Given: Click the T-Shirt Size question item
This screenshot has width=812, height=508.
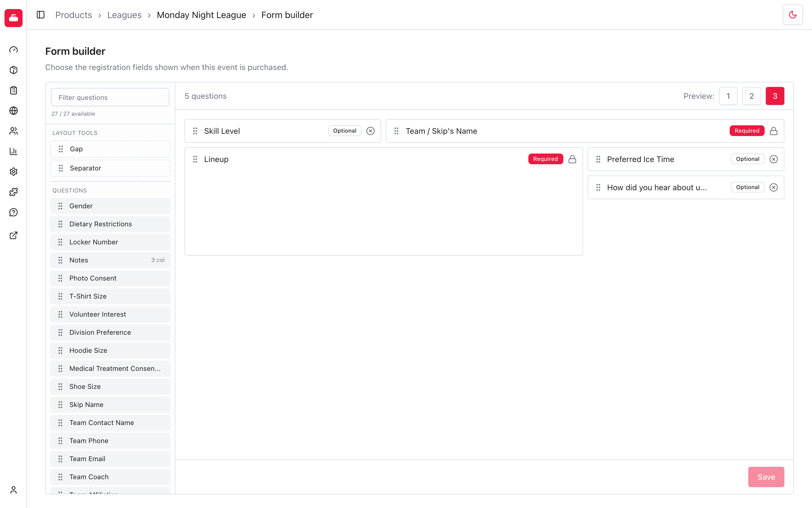Looking at the screenshot, I should 110,296.
